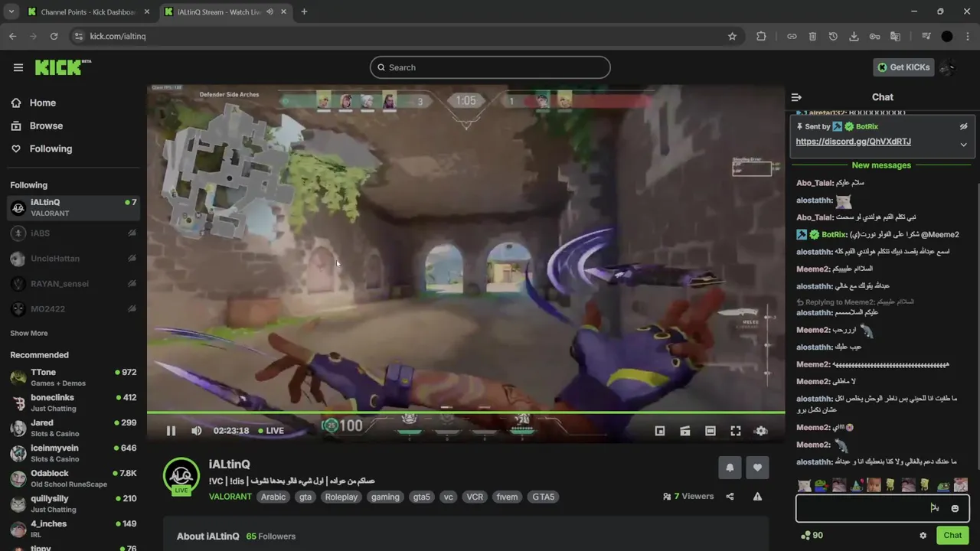Open recommended channel Odablock
Screen dimensions: 980x551
[x=73, y=478]
